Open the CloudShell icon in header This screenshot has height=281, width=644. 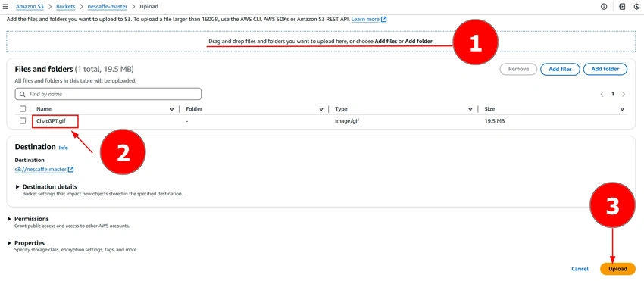[x=622, y=7]
